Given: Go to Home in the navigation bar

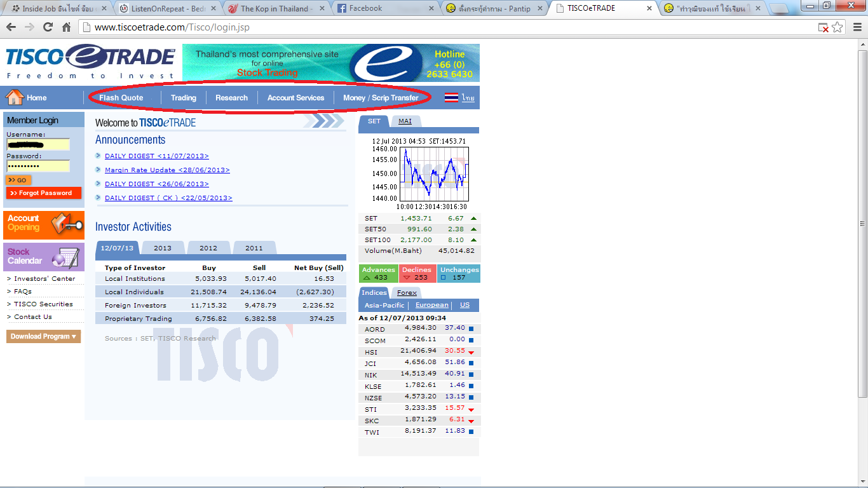Looking at the screenshot, I should (27, 98).
